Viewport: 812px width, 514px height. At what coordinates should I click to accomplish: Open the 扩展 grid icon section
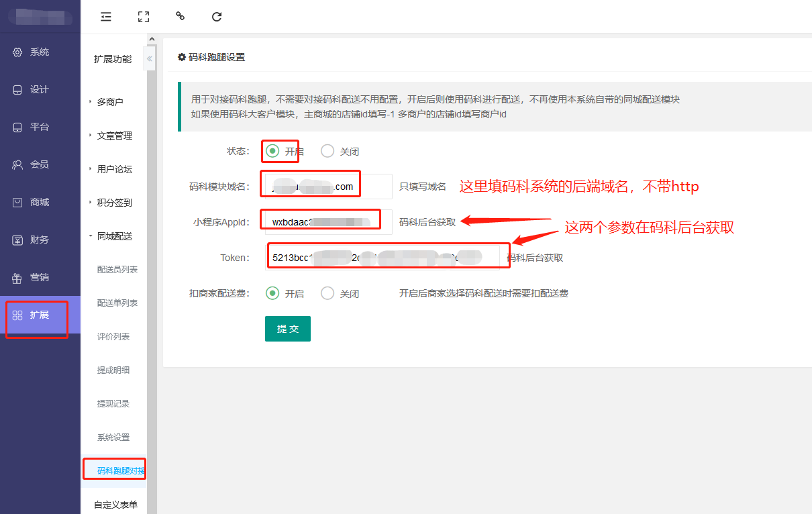tap(17, 315)
